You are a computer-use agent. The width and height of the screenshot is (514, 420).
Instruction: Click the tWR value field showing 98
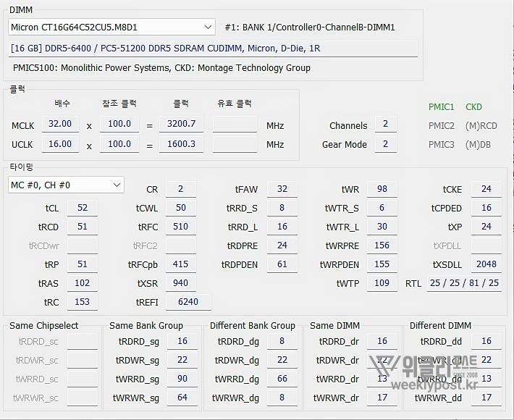pyautogui.click(x=382, y=189)
